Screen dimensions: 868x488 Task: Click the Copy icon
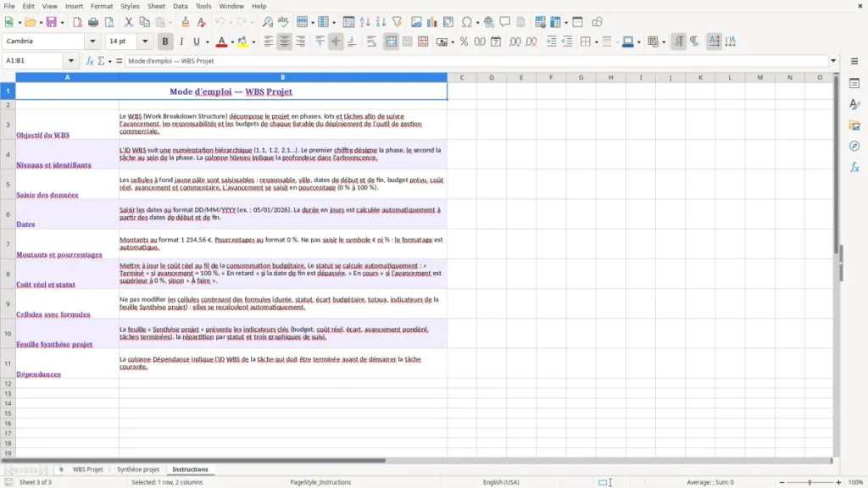click(144, 22)
